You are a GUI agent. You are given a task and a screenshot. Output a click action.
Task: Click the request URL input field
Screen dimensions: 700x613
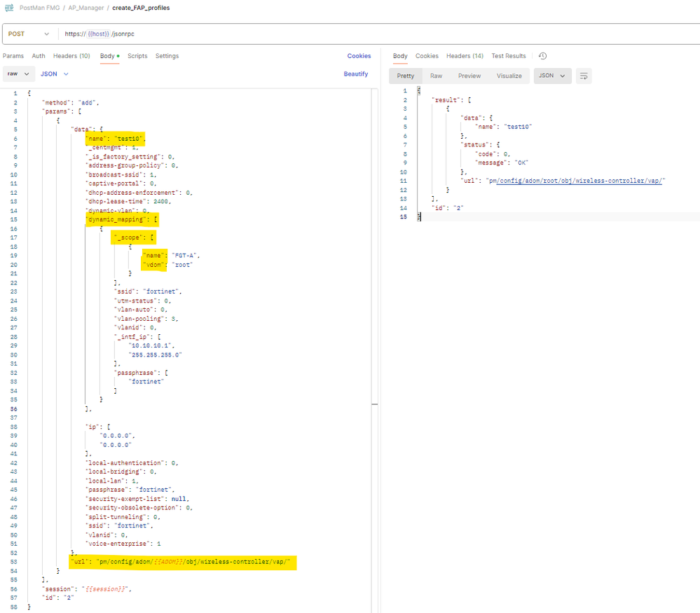point(380,34)
